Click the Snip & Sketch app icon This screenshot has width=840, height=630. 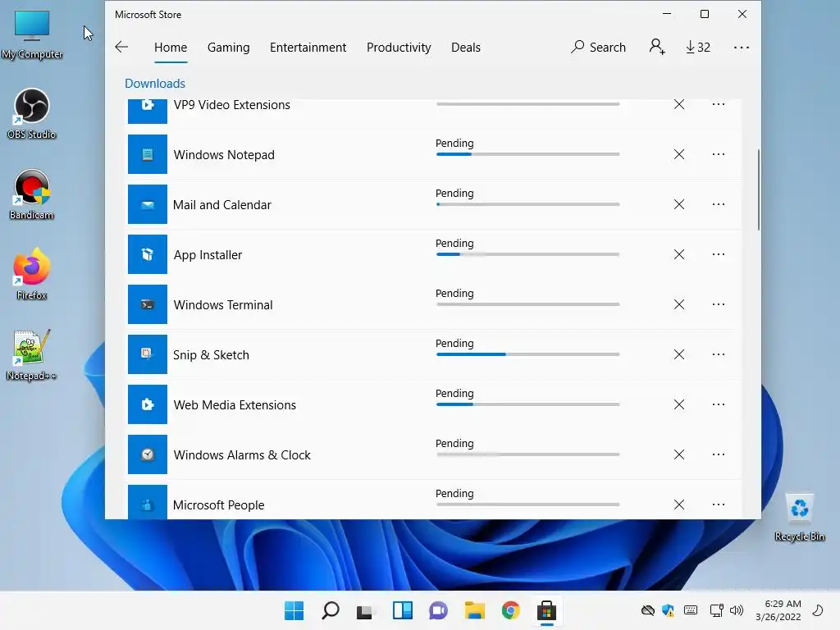tap(148, 354)
